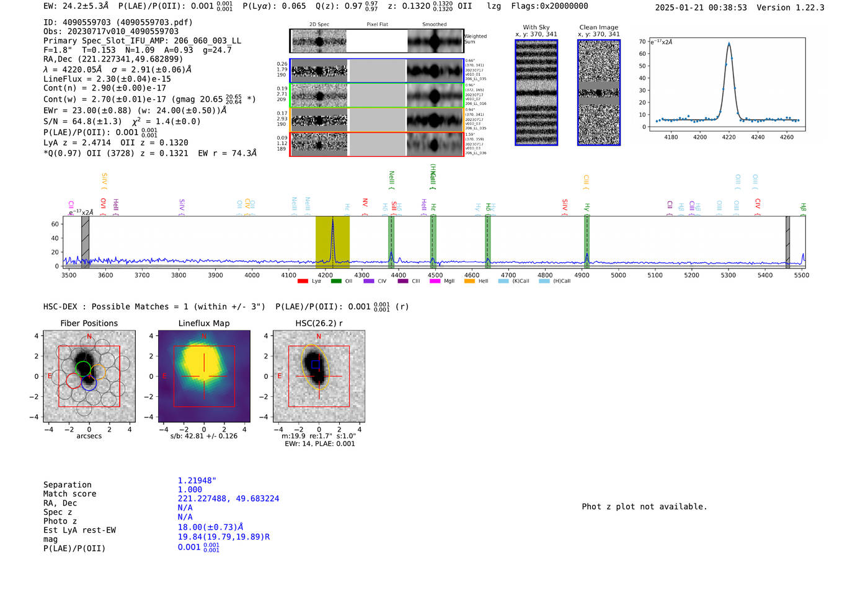868x591 pixels.
Task: Select the red-outlined 2D fiber spectrum row
Action: pos(377,144)
